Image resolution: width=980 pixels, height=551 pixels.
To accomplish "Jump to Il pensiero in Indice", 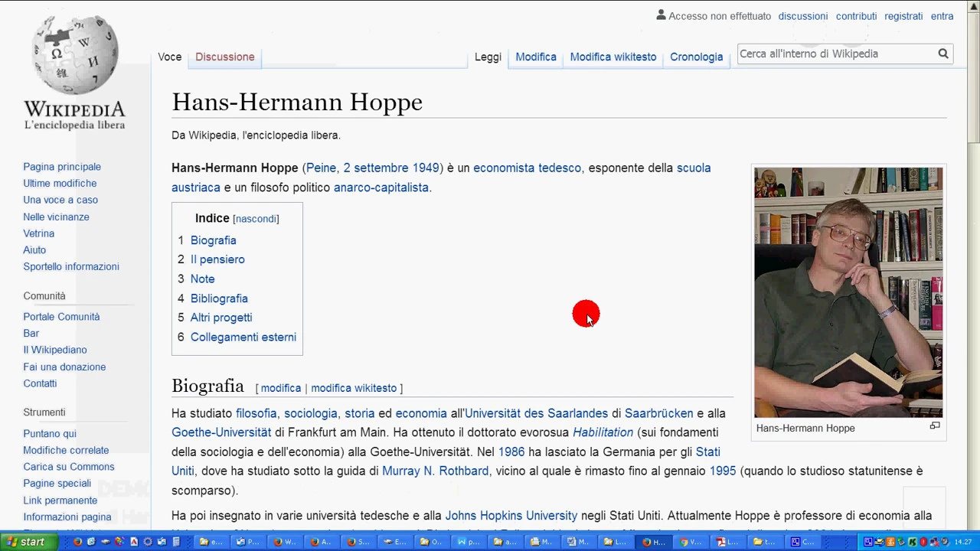I will pos(217,259).
